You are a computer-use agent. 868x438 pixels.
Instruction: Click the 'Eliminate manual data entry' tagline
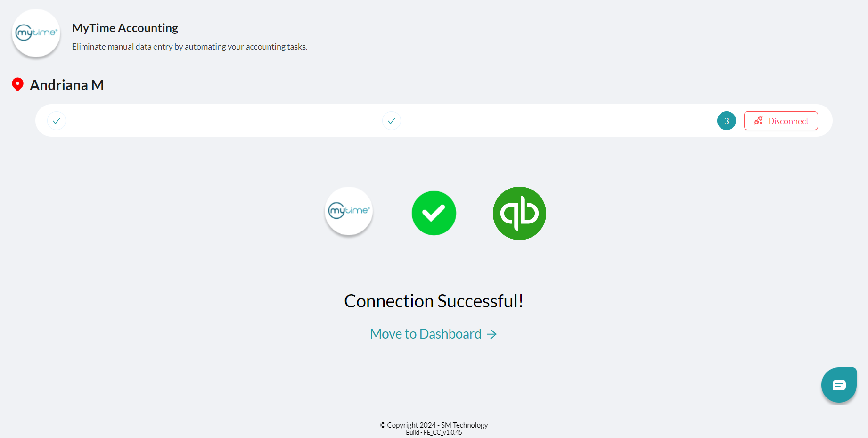point(189,47)
